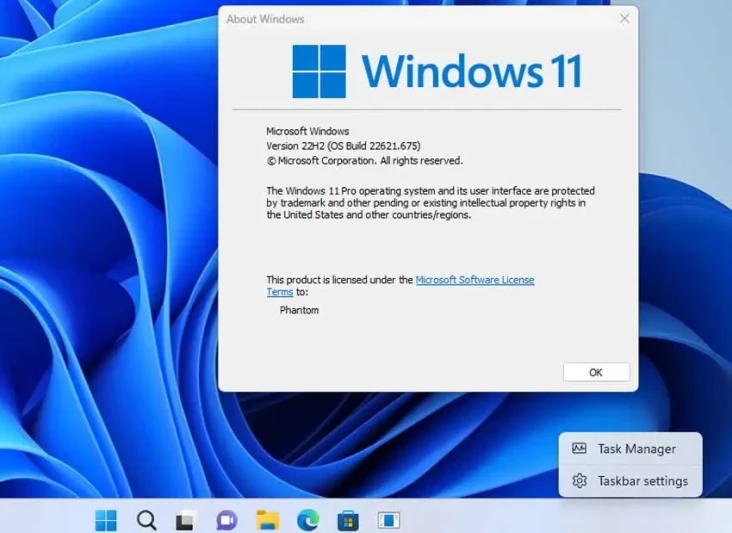Choose Taskbar settings from context menu
Image resolution: width=732 pixels, height=533 pixels.
[x=630, y=481]
